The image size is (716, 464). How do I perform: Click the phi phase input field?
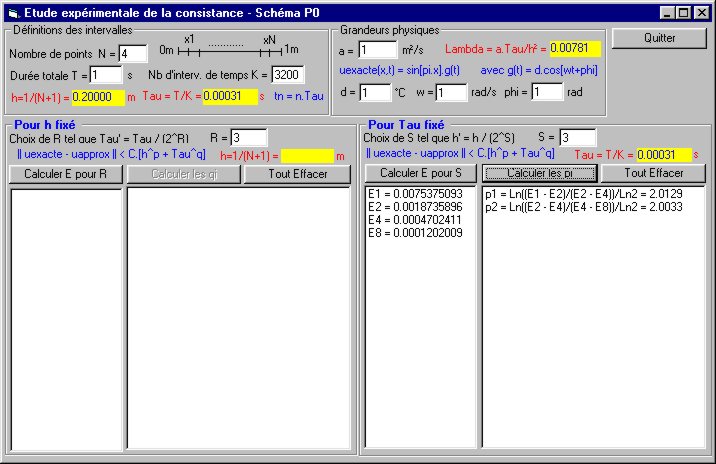[x=547, y=92]
